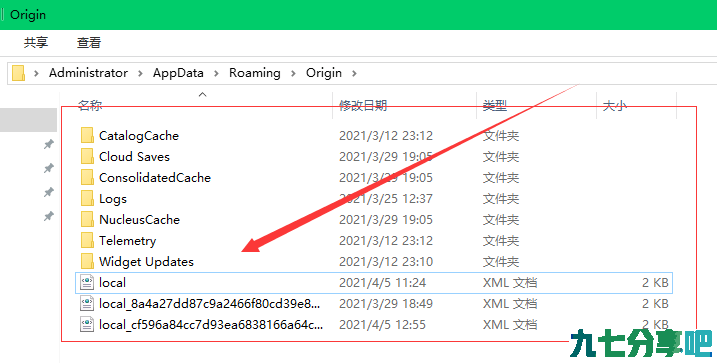Sort by the 名称 column header
This screenshot has height=363, width=717.
tap(90, 106)
